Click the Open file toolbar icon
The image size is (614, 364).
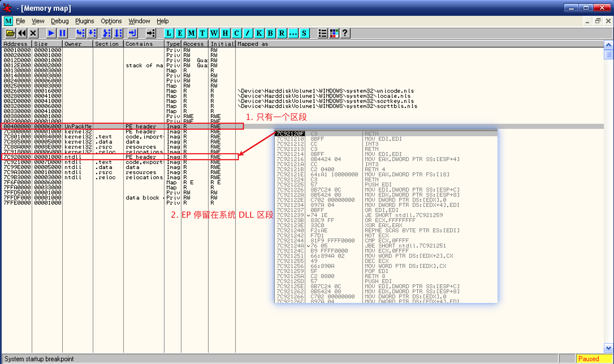10,33
